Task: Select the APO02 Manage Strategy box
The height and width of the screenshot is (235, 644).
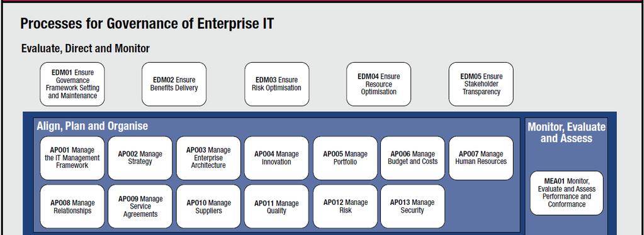Action: pyautogui.click(x=140, y=158)
